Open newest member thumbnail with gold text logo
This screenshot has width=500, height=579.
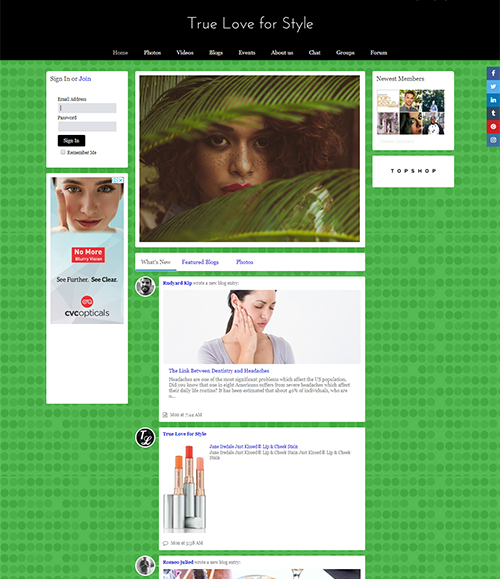pyautogui.click(x=388, y=100)
